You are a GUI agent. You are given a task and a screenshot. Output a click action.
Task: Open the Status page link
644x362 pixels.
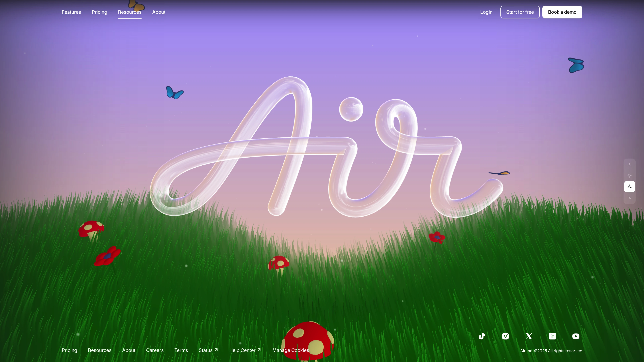click(208, 350)
